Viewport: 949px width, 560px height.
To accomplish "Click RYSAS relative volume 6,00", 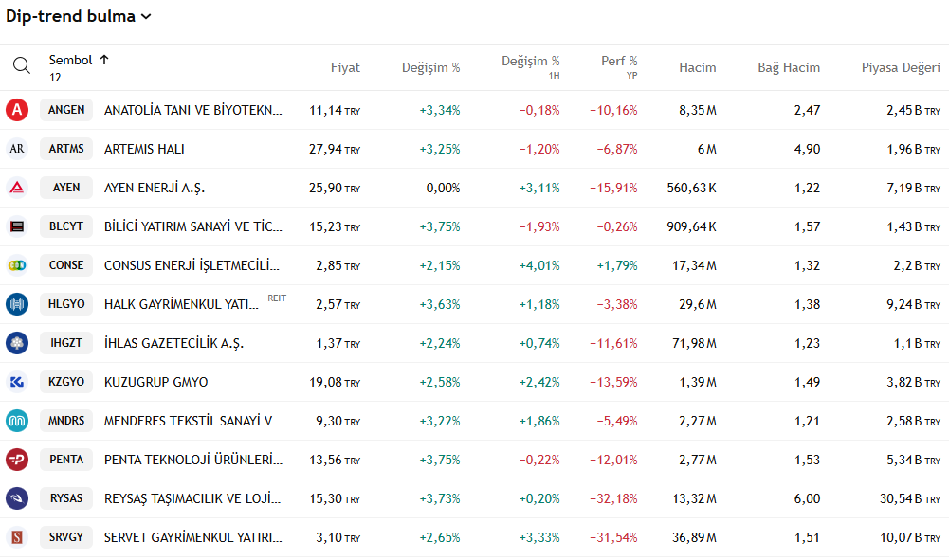I will pos(808,499).
